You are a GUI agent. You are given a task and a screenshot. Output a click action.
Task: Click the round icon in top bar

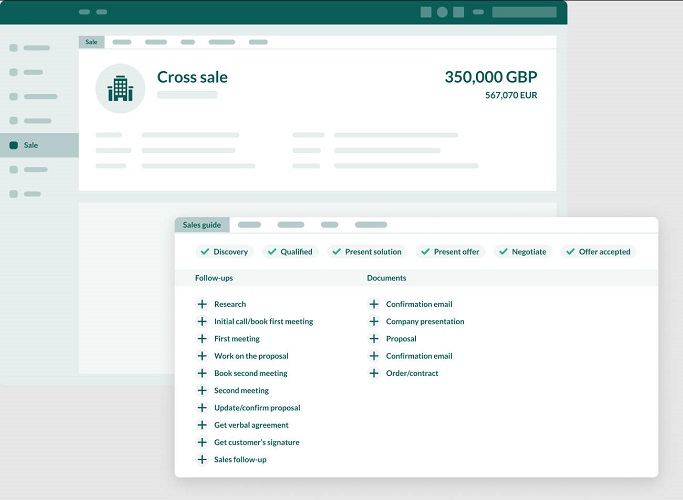pyautogui.click(x=442, y=12)
